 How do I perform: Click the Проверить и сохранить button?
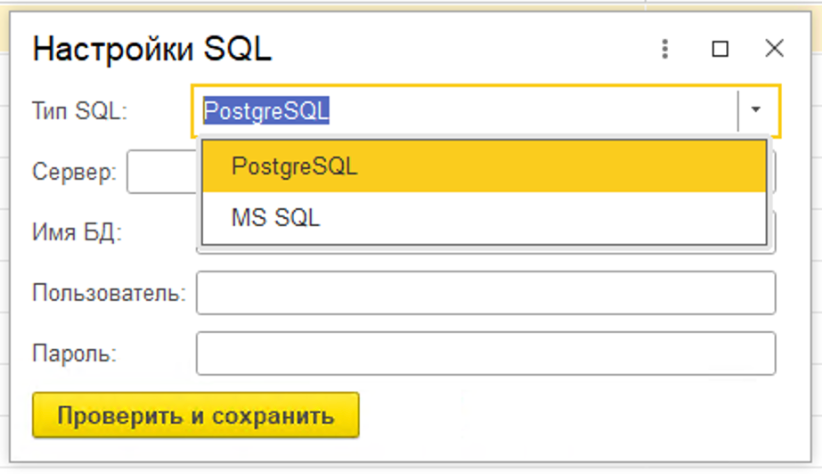tap(196, 415)
